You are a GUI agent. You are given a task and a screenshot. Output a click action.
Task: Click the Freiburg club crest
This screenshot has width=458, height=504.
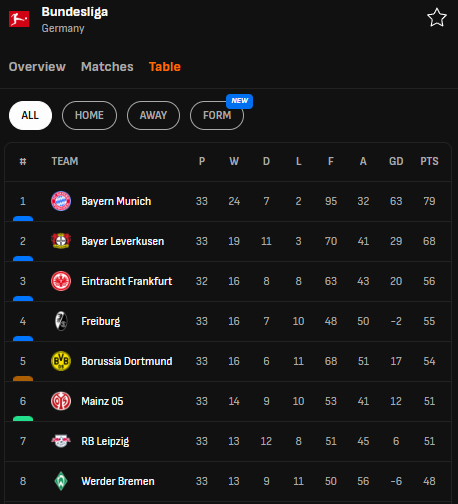(61, 321)
